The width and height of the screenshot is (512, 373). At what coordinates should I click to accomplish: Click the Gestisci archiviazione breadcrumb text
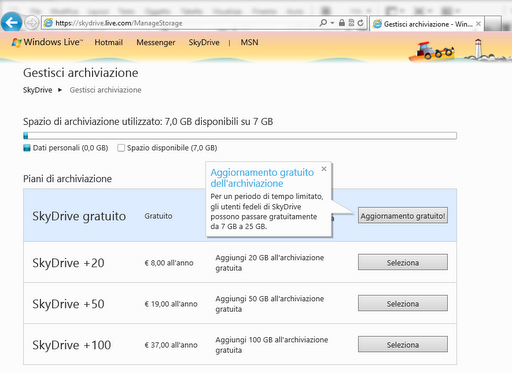[105, 90]
